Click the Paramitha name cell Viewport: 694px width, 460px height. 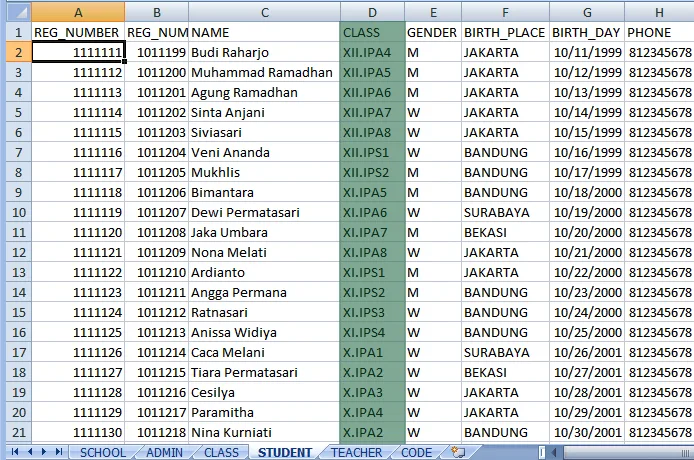[265, 412]
